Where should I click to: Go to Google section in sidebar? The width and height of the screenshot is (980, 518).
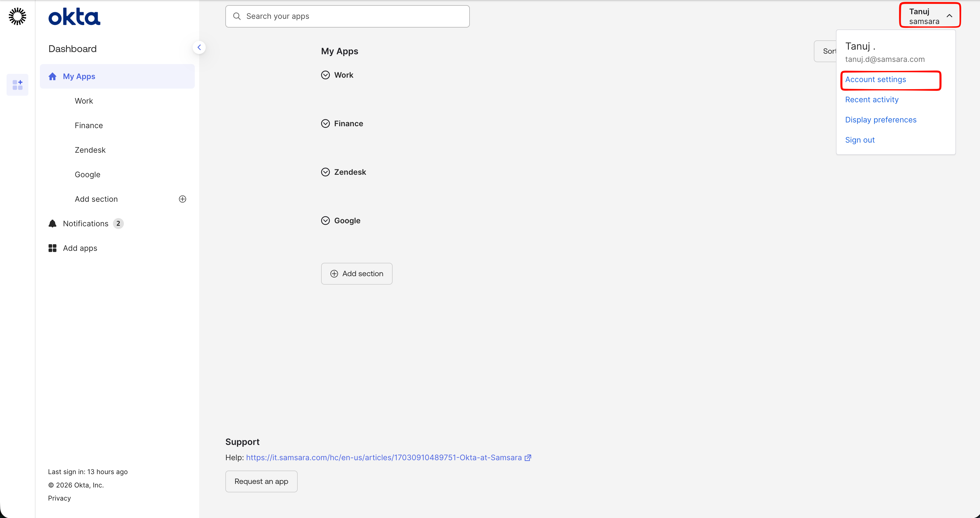coord(88,175)
